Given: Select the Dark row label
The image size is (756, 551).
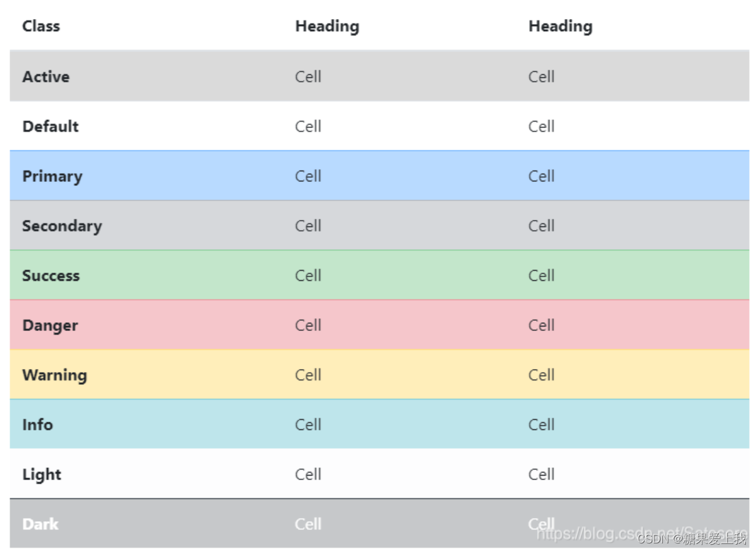Looking at the screenshot, I should [41, 524].
